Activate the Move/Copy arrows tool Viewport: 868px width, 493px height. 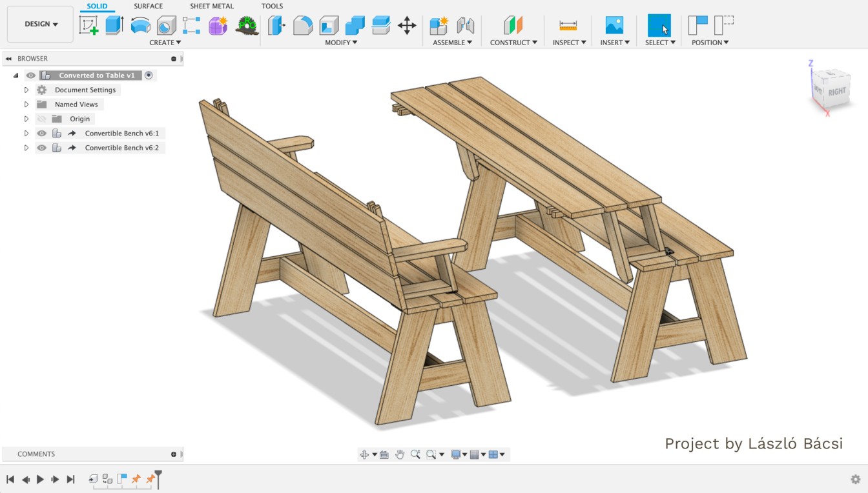tap(407, 26)
